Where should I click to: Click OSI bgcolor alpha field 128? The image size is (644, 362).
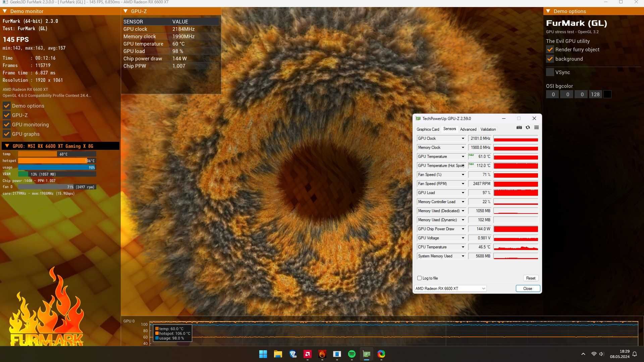point(595,95)
